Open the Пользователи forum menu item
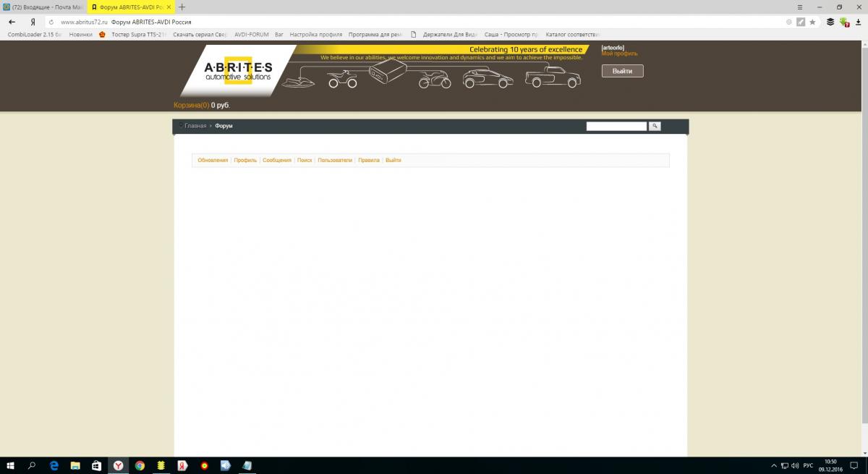 pyautogui.click(x=335, y=160)
